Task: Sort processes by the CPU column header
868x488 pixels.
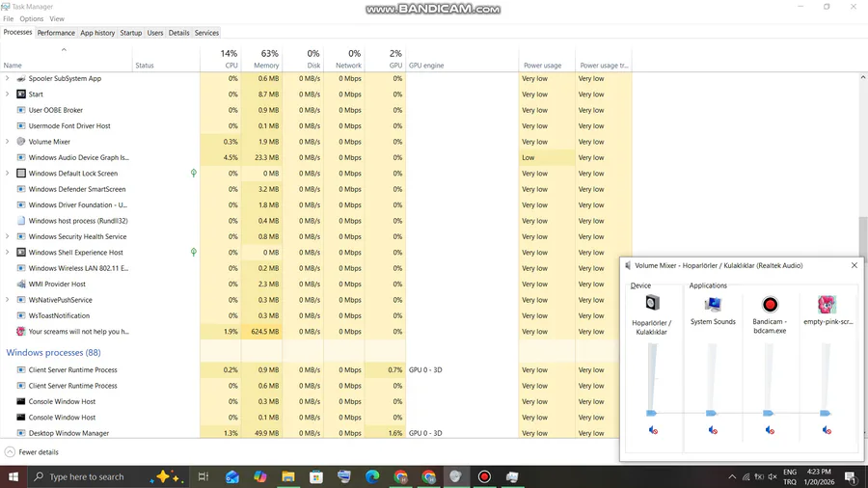Action: (221, 59)
